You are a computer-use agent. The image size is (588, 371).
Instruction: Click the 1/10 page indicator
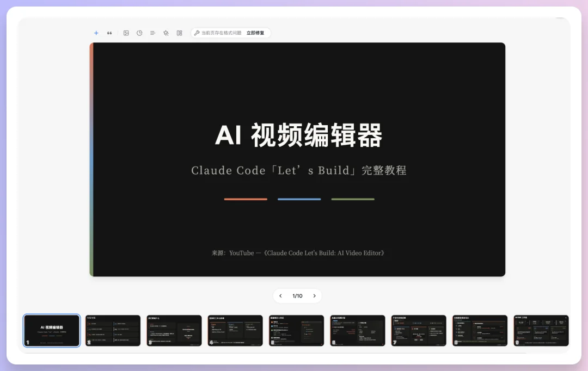[x=297, y=296]
